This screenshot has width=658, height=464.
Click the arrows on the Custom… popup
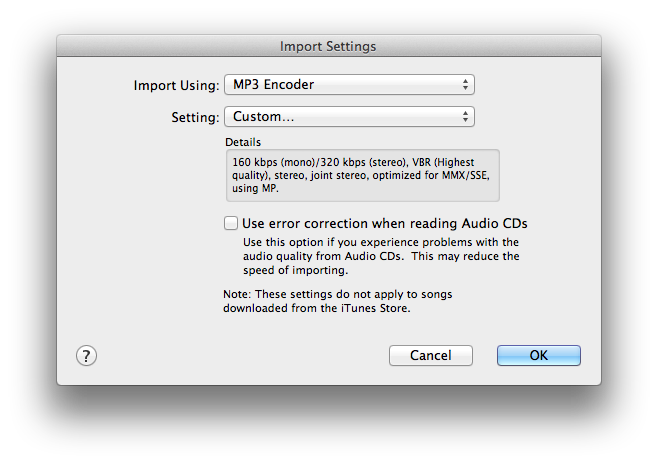coord(466,117)
